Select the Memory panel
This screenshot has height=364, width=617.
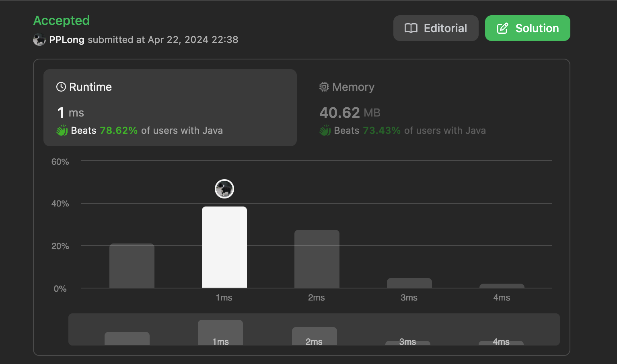click(x=433, y=108)
